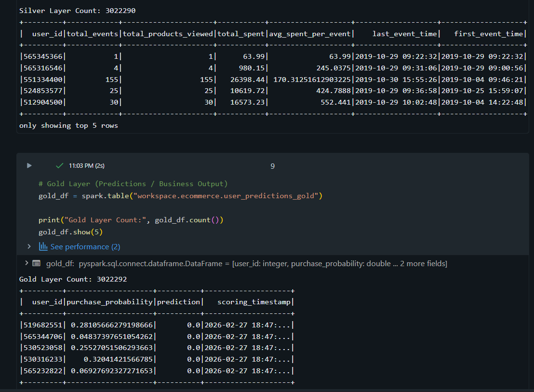Click the gold_df table schema icon

click(37, 263)
